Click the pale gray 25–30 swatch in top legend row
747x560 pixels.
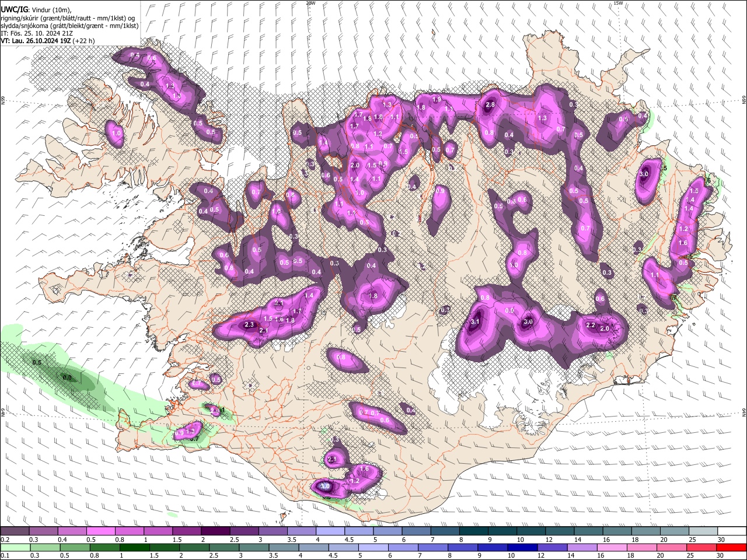703,531
